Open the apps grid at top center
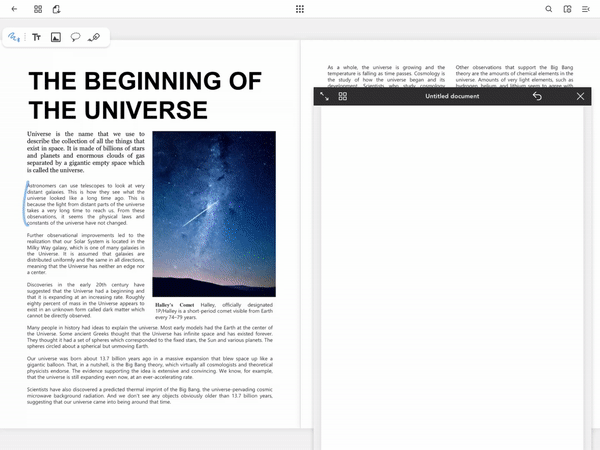The width and height of the screenshot is (600, 450). coord(300,9)
